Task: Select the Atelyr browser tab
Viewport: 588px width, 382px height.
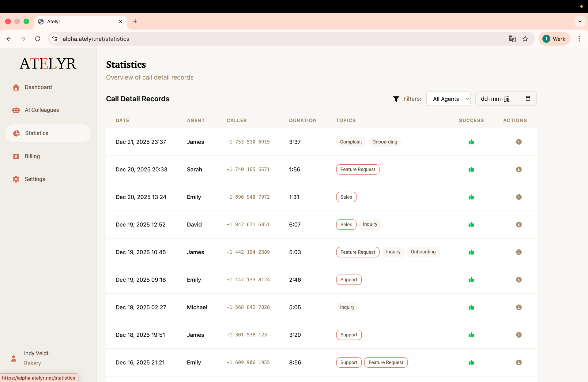Action: (81, 21)
